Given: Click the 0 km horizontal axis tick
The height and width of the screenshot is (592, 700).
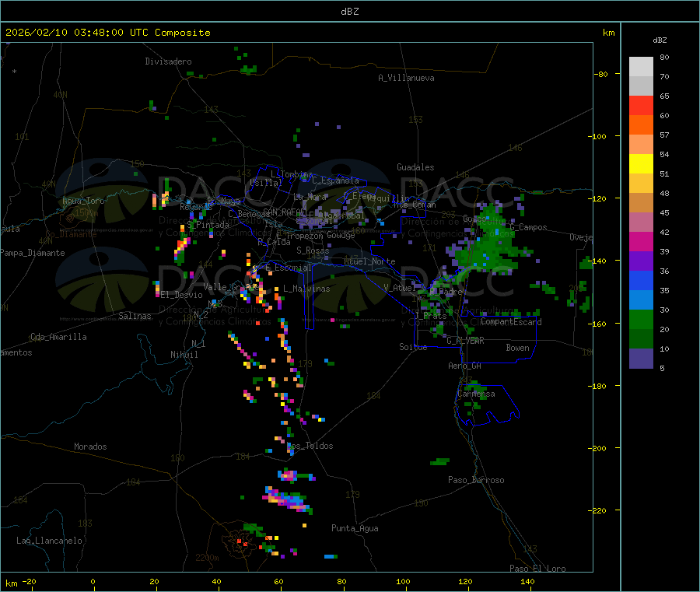Looking at the screenshot, I should click(x=93, y=581).
